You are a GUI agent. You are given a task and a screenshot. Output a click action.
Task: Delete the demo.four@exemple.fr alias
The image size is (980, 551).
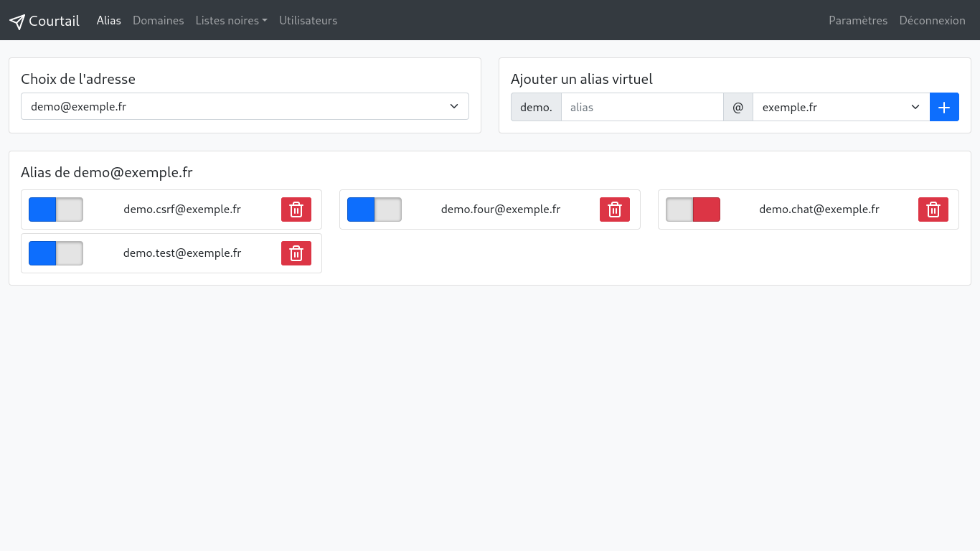tap(615, 209)
